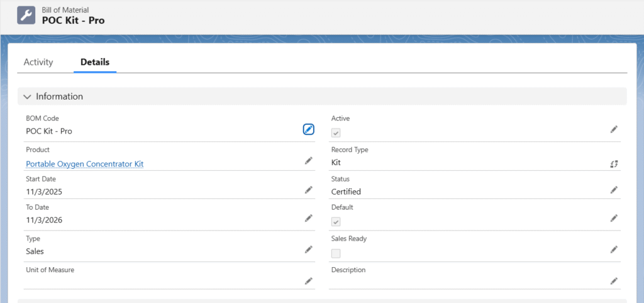Click the Certified status value
The width and height of the screenshot is (644, 303).
pos(346,192)
